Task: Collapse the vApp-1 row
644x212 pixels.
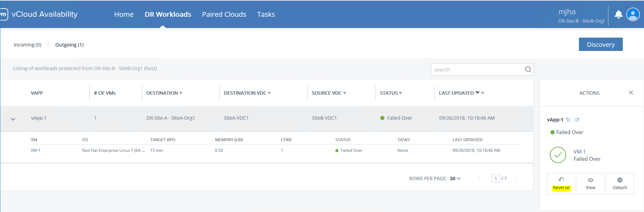Action: point(13,119)
